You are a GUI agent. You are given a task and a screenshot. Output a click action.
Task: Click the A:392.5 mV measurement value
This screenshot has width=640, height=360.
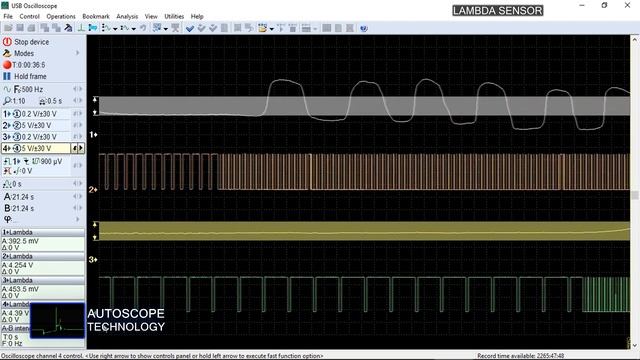tap(20, 241)
